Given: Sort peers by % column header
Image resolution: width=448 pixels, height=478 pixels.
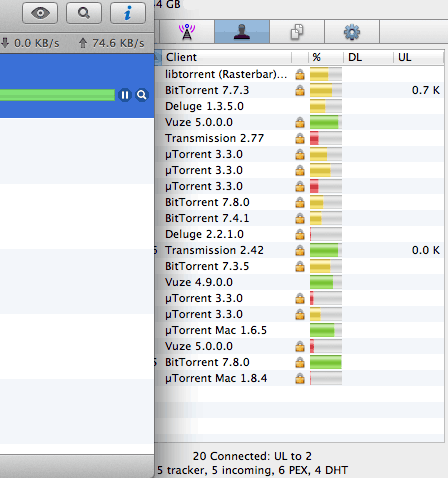Looking at the screenshot, I should click(x=326, y=57).
